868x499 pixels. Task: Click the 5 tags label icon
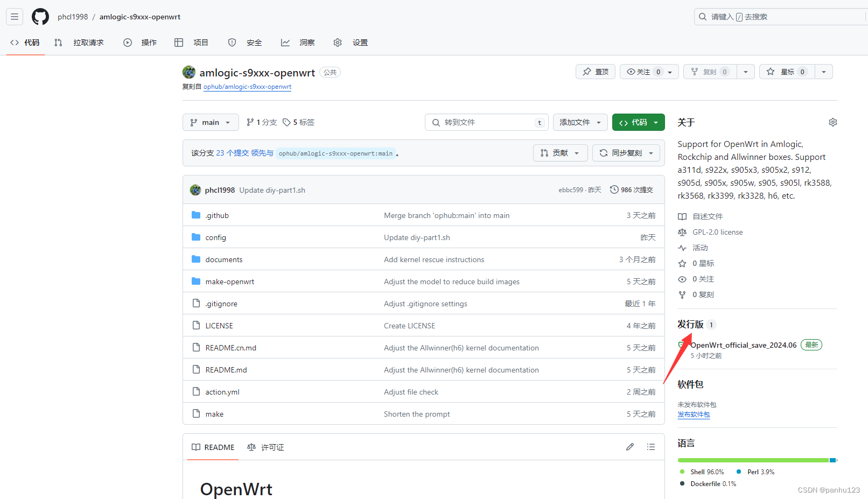pyautogui.click(x=286, y=122)
